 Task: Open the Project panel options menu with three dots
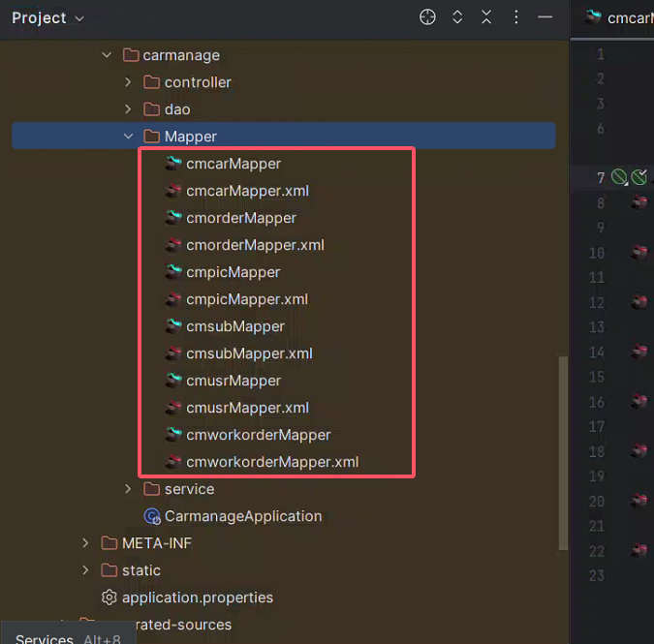[x=516, y=17]
